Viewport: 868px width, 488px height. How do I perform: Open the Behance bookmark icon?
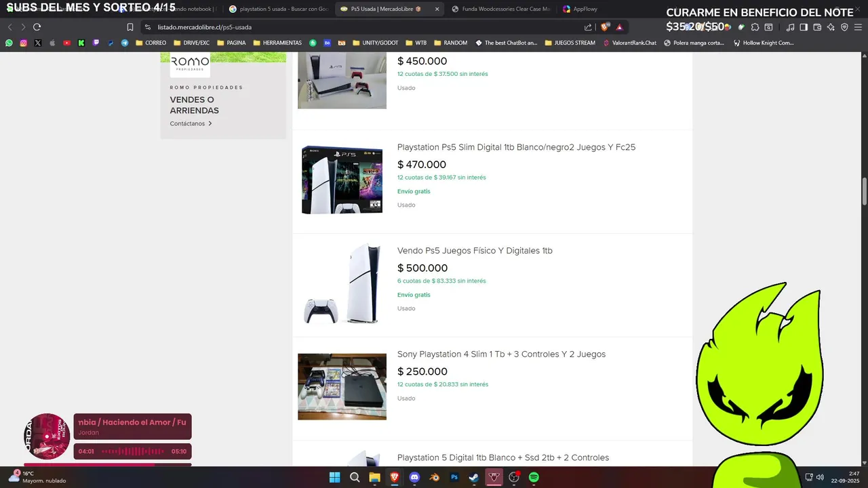[327, 43]
